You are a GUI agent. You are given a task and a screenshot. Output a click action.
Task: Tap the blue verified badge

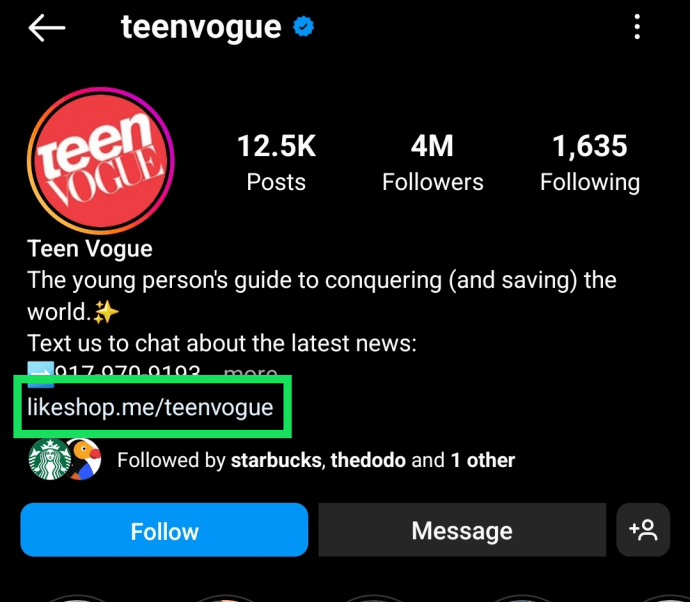tap(304, 27)
